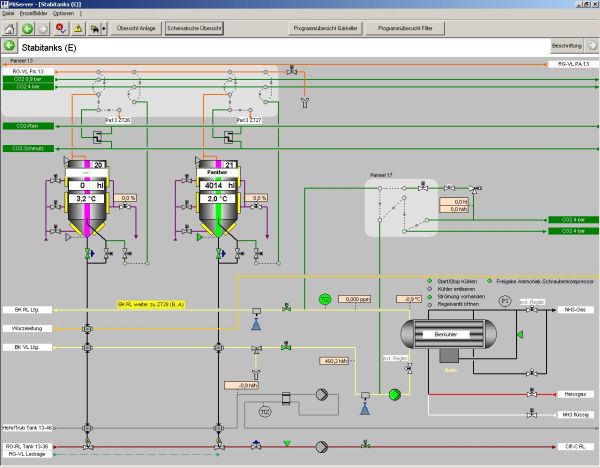Toggle the Start/Stop Kühlen indicator
Screen dimensions: 600x468
(430, 282)
